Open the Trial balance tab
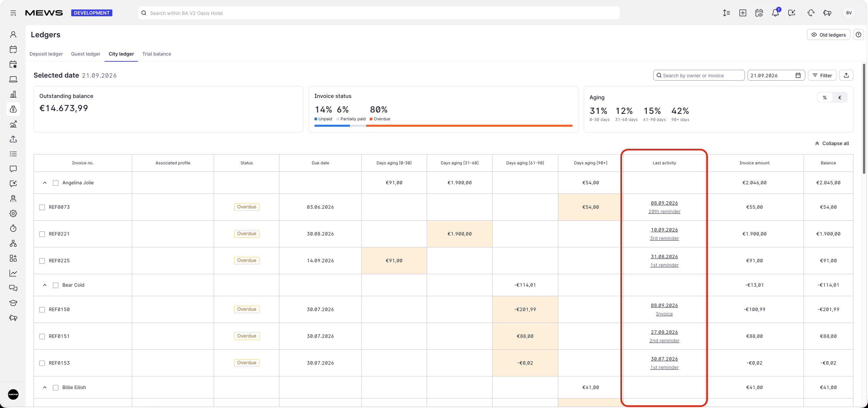This screenshot has height=408, width=868. [x=156, y=54]
